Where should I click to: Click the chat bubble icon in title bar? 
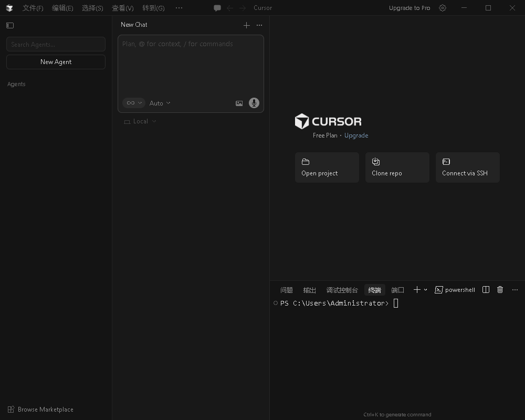coord(217,8)
